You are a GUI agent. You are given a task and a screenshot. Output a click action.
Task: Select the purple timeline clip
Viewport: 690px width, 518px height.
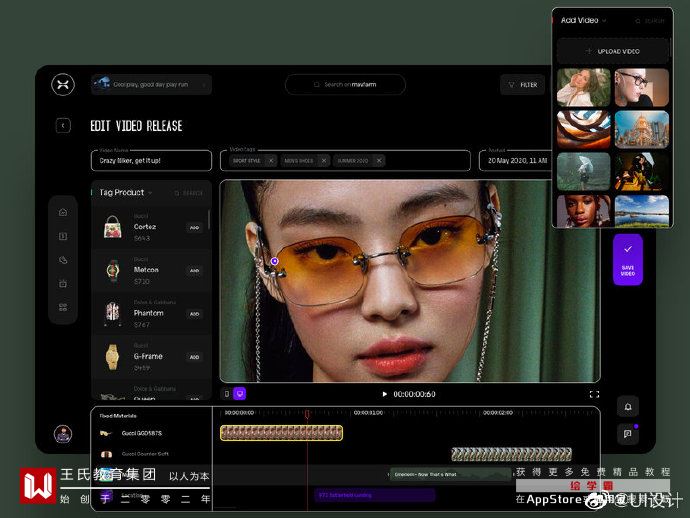point(374,495)
